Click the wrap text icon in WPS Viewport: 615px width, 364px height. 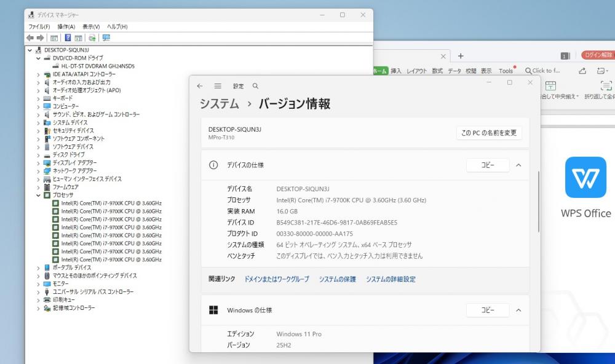click(x=606, y=85)
